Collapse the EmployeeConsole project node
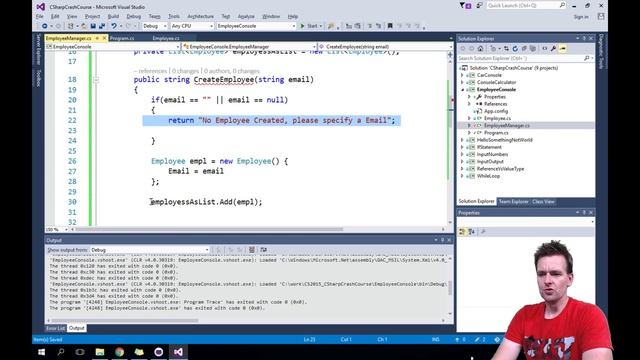The height and width of the screenshot is (360, 640). (x=462, y=90)
